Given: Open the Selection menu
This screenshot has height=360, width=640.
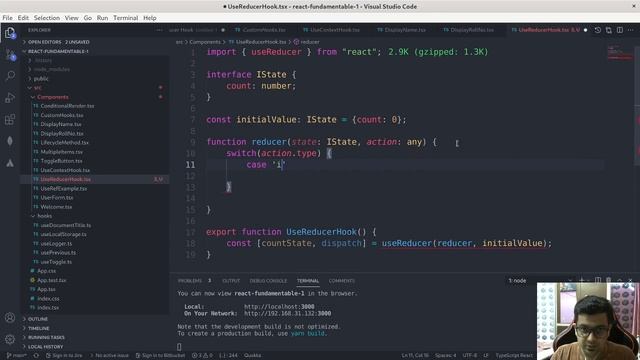Looking at the screenshot, I should 47,18.
